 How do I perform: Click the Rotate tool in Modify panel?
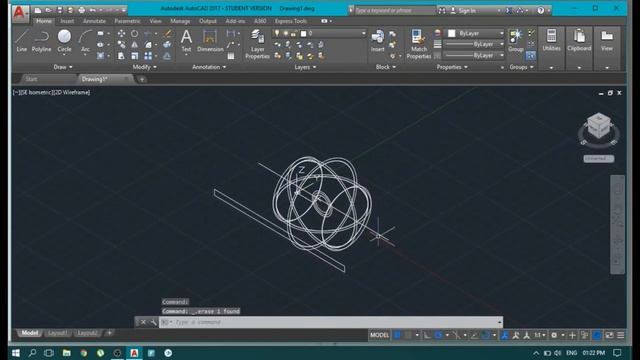pos(134,34)
